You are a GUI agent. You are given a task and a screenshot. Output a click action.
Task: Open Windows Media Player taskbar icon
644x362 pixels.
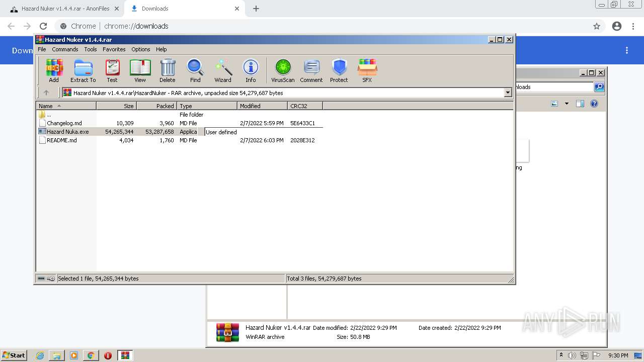74,355
